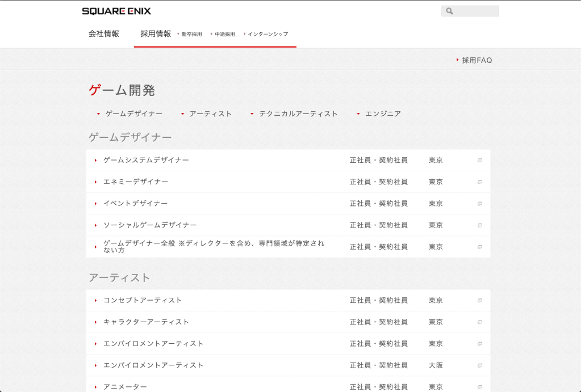Open new-window icon for コンセプトアーティスト
Viewport: 581px width, 392px height.
point(480,301)
